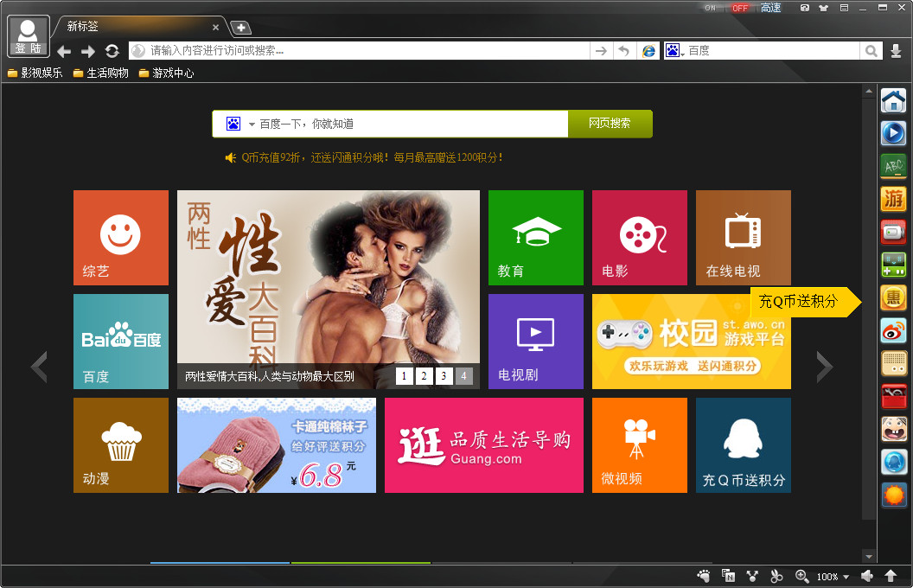Open the 动漫 tile
The height and width of the screenshot is (588, 913).
[121, 445]
